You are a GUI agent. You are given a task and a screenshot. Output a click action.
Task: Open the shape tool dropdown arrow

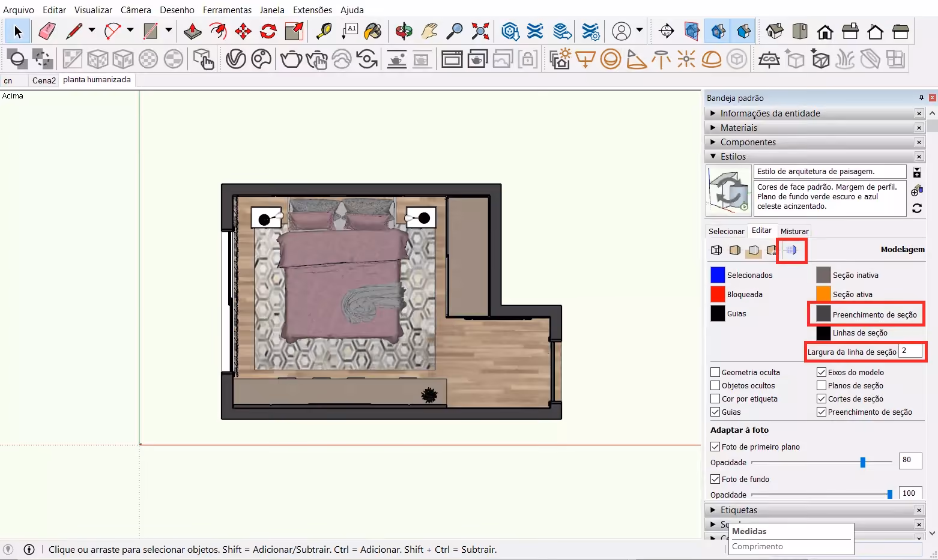[169, 30]
